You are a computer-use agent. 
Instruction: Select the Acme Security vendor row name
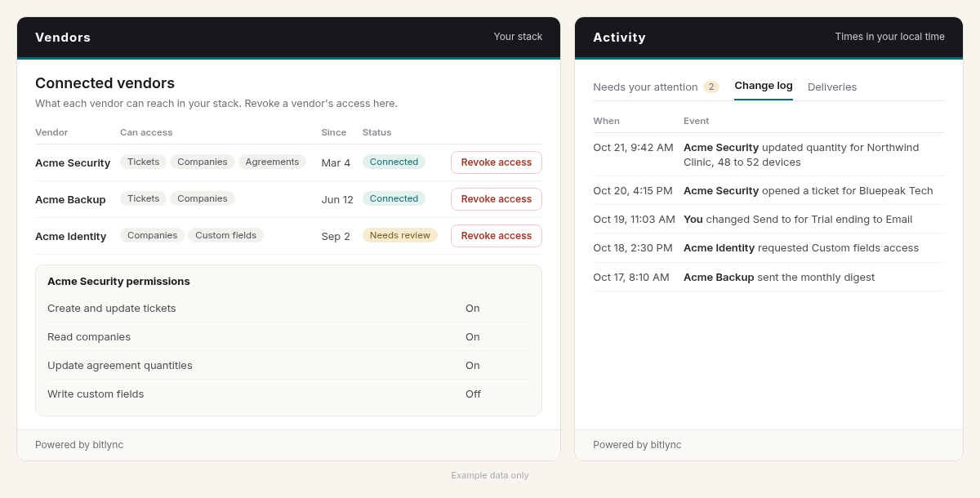[x=73, y=162]
